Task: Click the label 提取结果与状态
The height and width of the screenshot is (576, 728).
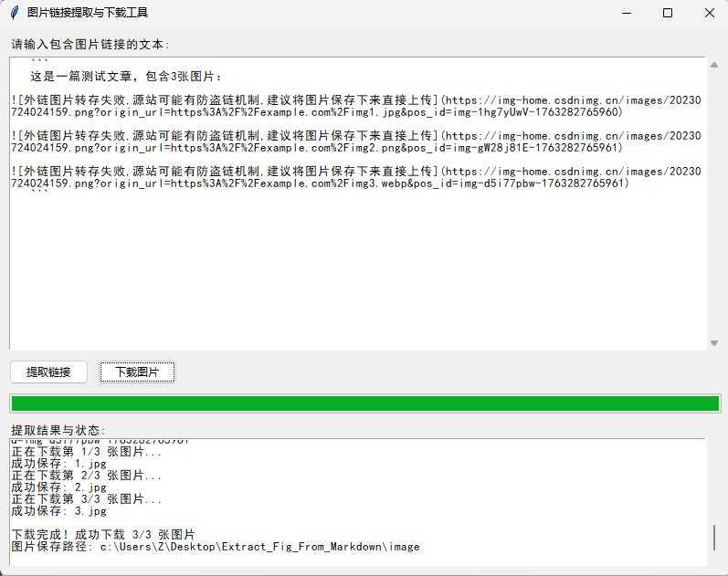Action: click(58, 430)
